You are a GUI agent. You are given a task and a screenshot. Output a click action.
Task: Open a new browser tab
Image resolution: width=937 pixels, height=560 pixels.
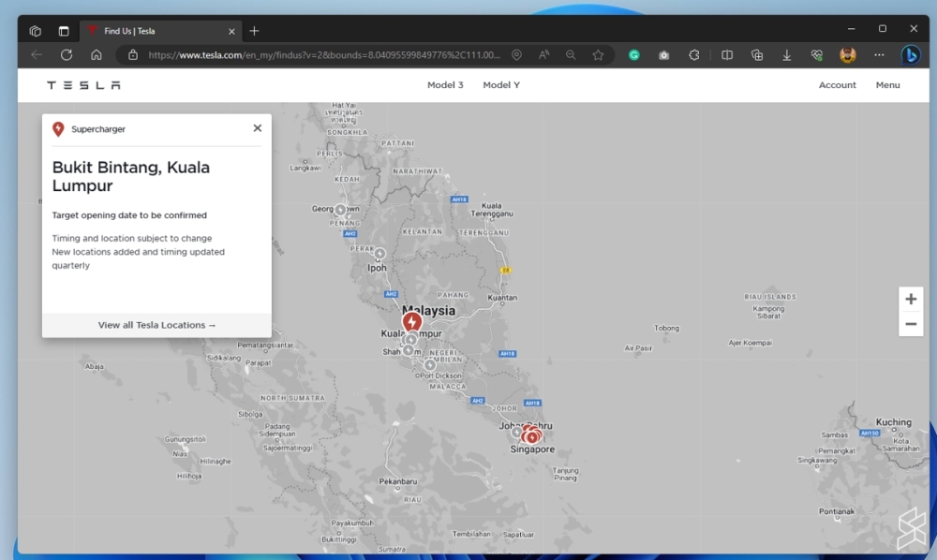[x=254, y=31]
